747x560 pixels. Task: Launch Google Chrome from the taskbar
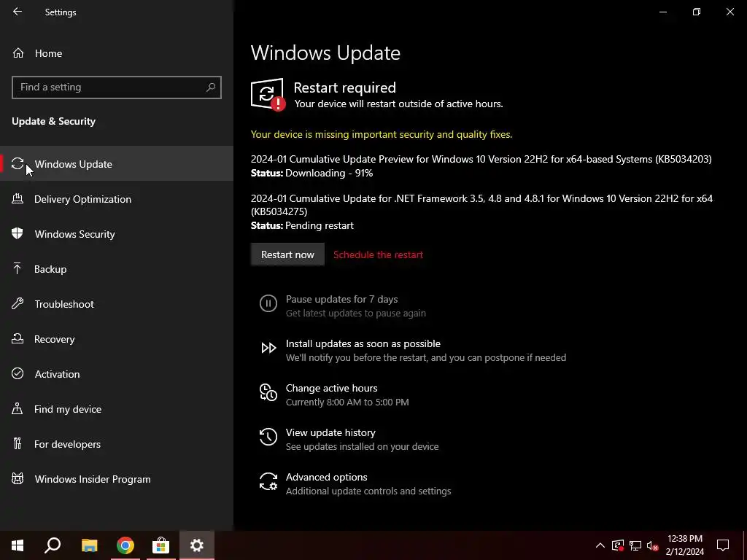(125, 545)
